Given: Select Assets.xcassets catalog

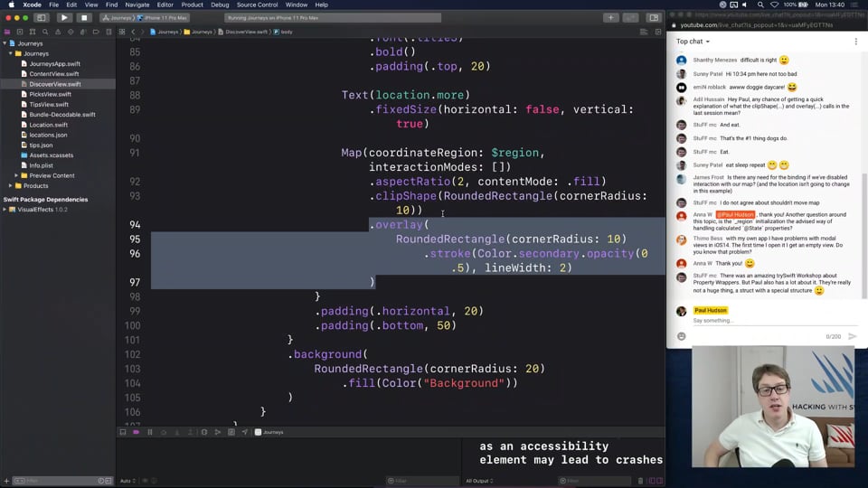Looking at the screenshot, I should [x=51, y=155].
